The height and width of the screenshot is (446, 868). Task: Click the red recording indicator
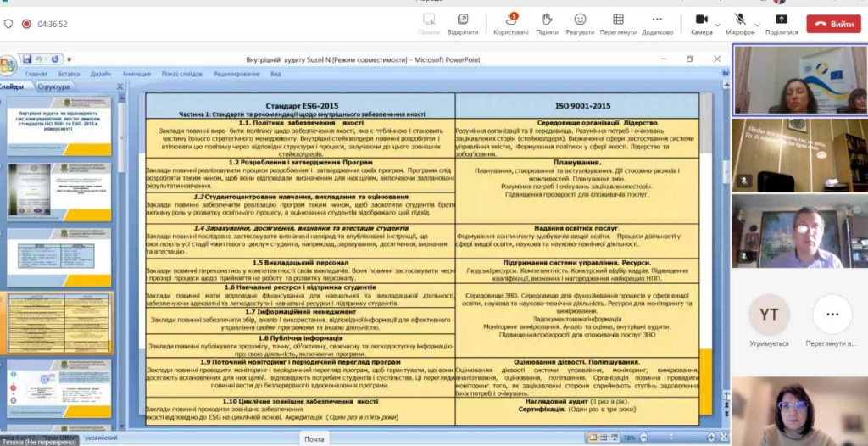pos(26,24)
